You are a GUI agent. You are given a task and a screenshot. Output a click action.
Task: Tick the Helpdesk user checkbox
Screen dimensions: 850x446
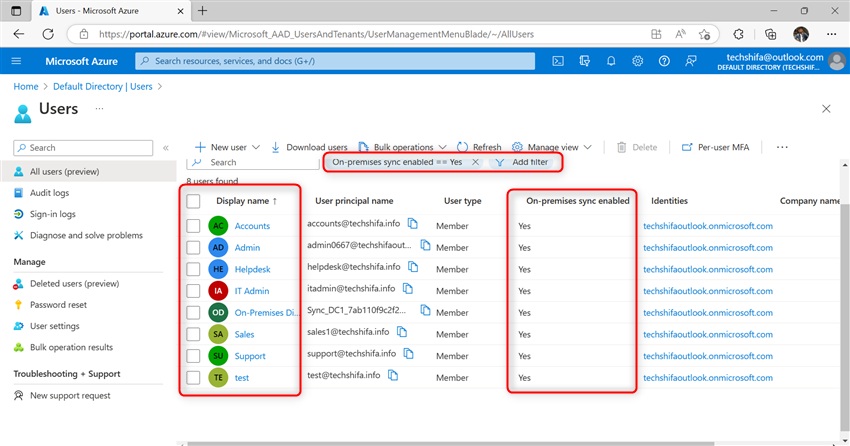[x=193, y=269]
